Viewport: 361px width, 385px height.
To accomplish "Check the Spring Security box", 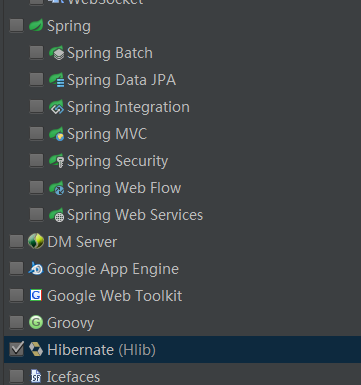I will click(x=37, y=160).
